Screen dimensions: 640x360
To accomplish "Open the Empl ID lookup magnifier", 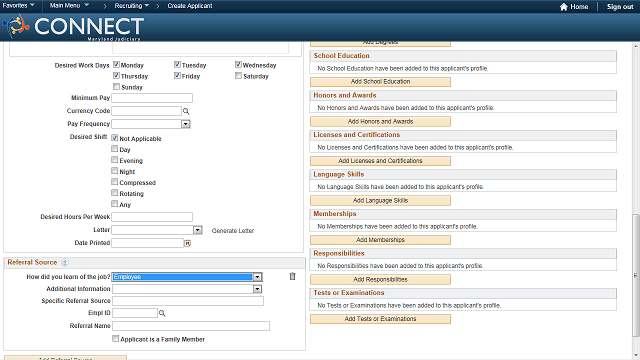I will [x=162, y=313].
